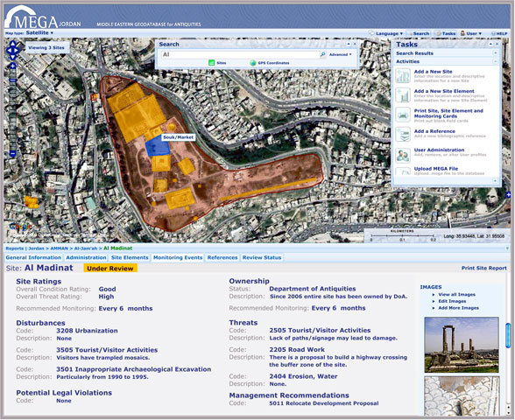Click the map zoom level slider
The image size is (515, 420).
coord(13,110)
